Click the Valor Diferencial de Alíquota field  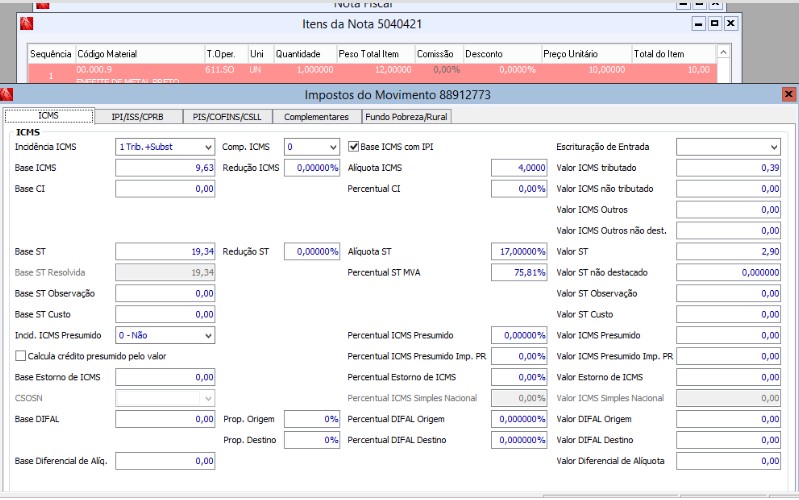point(728,461)
